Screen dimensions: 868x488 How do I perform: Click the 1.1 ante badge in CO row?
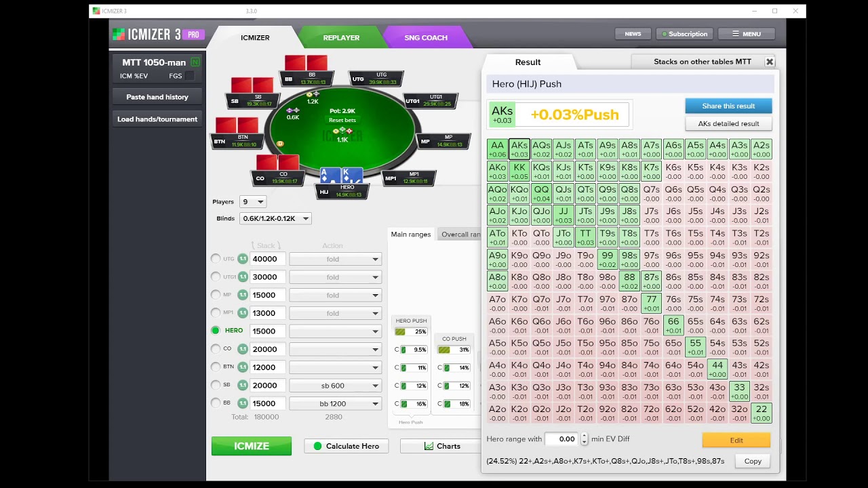coord(243,349)
